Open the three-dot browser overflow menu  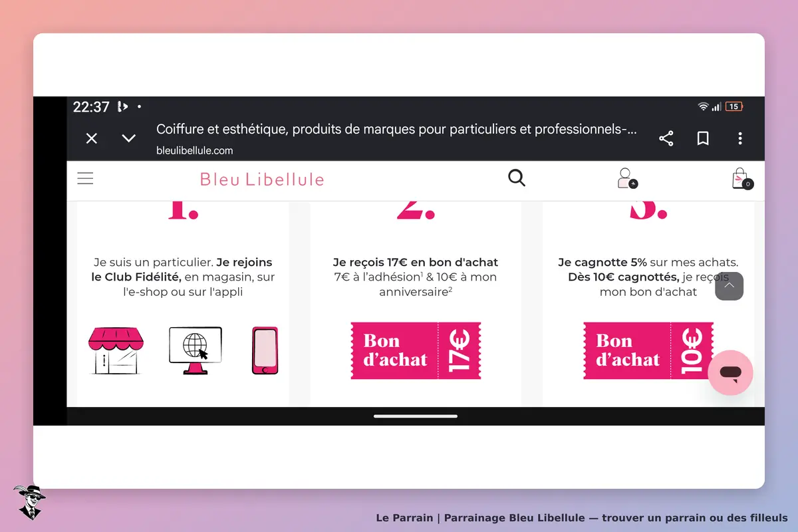click(740, 138)
